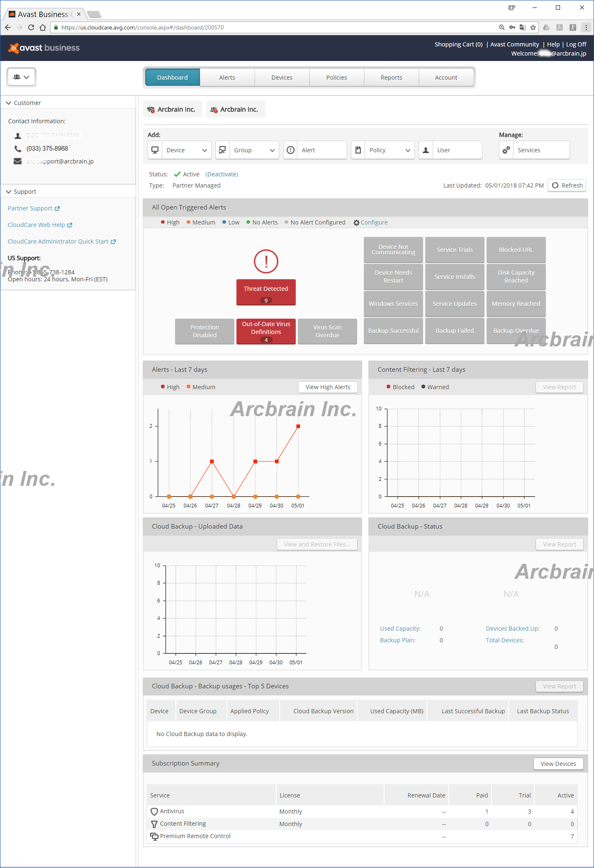Click the Service Trials tile

pyautogui.click(x=455, y=250)
